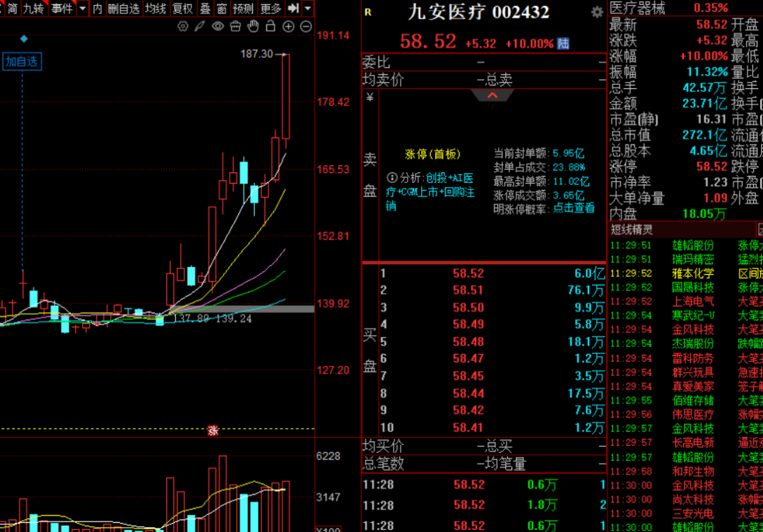
Task: Click the 加自选 add-to-watchlist button
Action: tap(22, 61)
